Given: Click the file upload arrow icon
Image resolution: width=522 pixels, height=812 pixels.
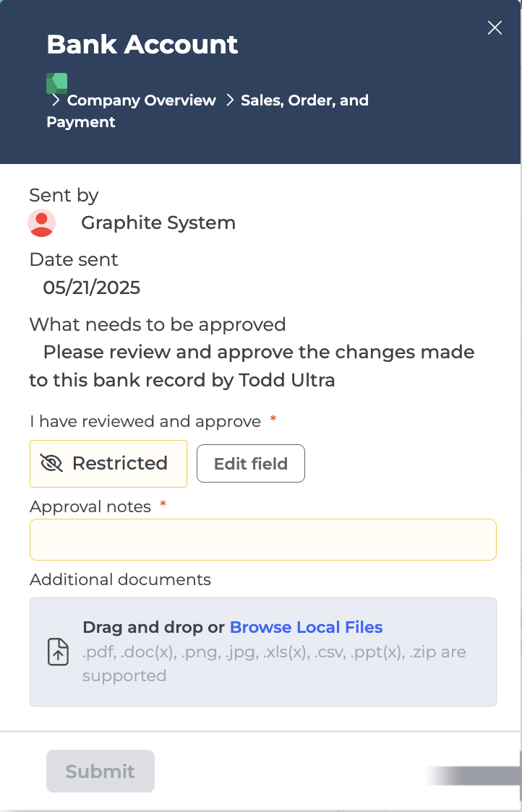Looking at the screenshot, I should point(58,652).
